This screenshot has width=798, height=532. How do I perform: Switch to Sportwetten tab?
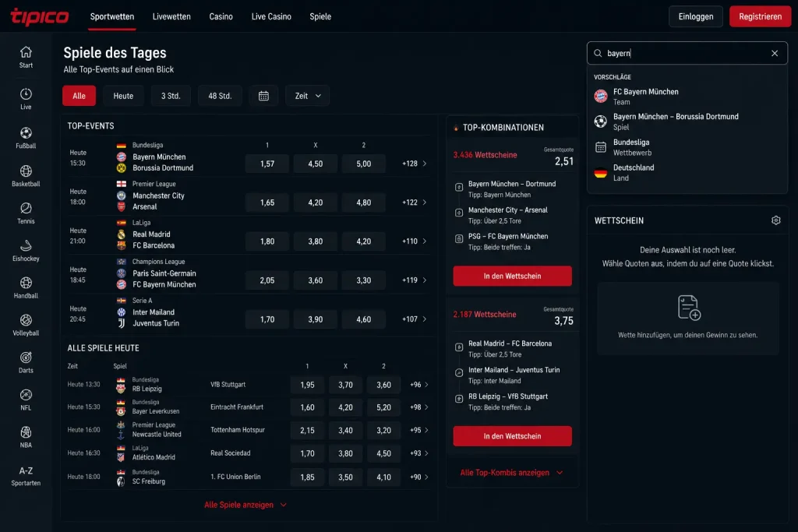point(112,17)
